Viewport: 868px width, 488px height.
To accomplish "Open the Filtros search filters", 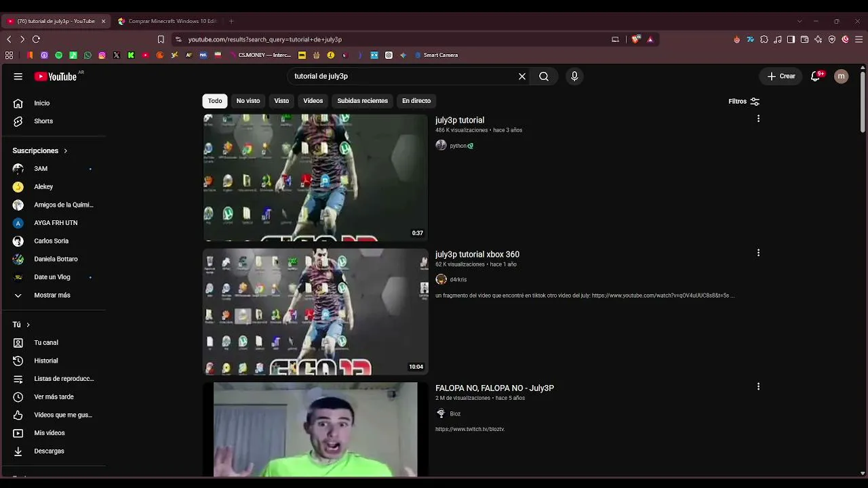I will tap(744, 101).
